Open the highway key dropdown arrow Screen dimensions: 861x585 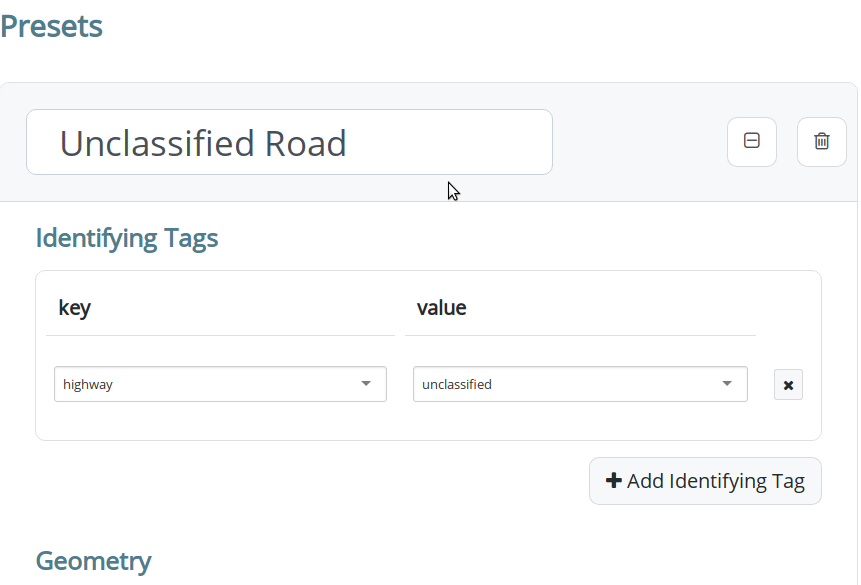366,384
